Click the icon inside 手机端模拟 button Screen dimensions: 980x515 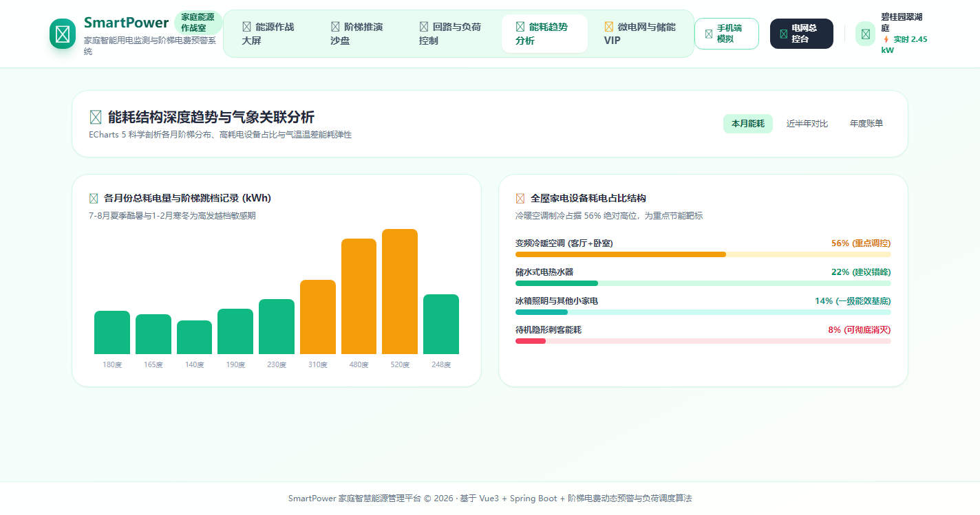click(709, 34)
